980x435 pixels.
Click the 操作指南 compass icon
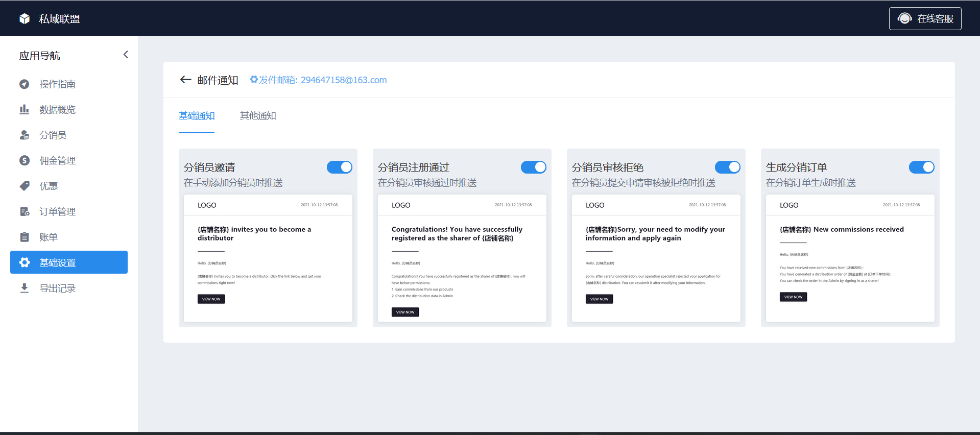[24, 84]
